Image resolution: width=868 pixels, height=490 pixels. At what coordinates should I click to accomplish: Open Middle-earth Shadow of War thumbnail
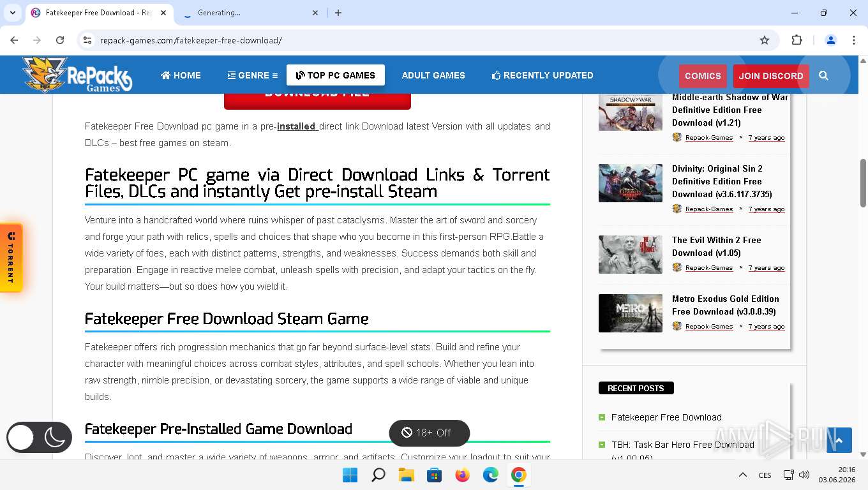click(631, 112)
